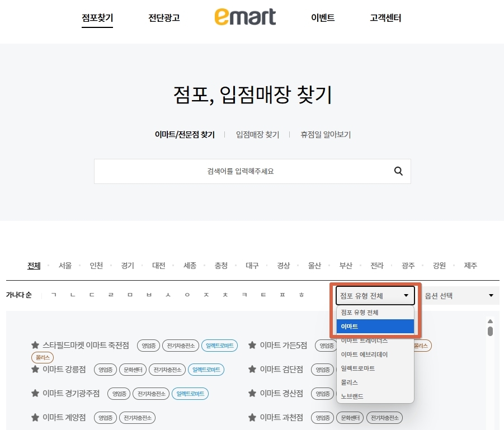Choose 점포 유형 전체 option in list
This screenshot has height=430, width=504.
(375, 313)
